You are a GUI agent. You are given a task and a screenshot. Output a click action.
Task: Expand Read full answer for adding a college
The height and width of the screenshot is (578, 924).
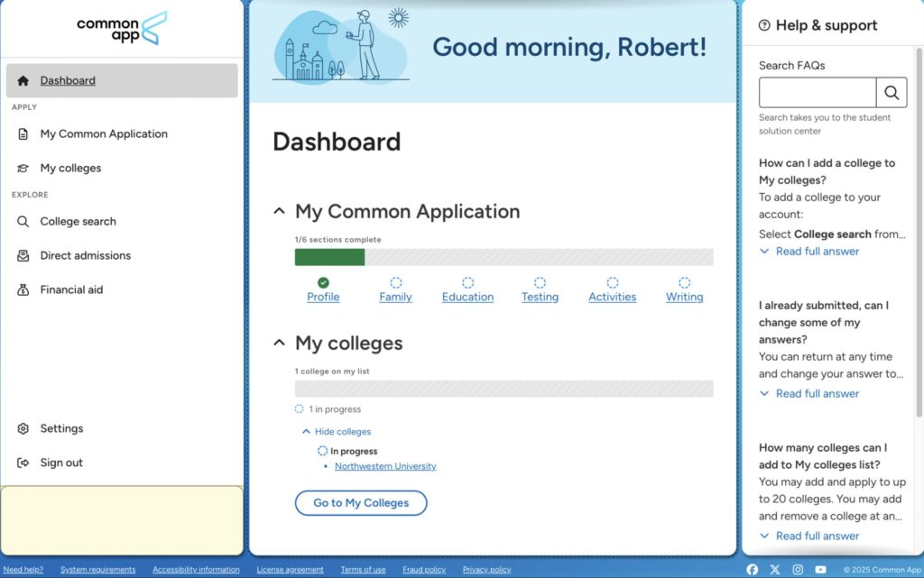click(x=809, y=252)
